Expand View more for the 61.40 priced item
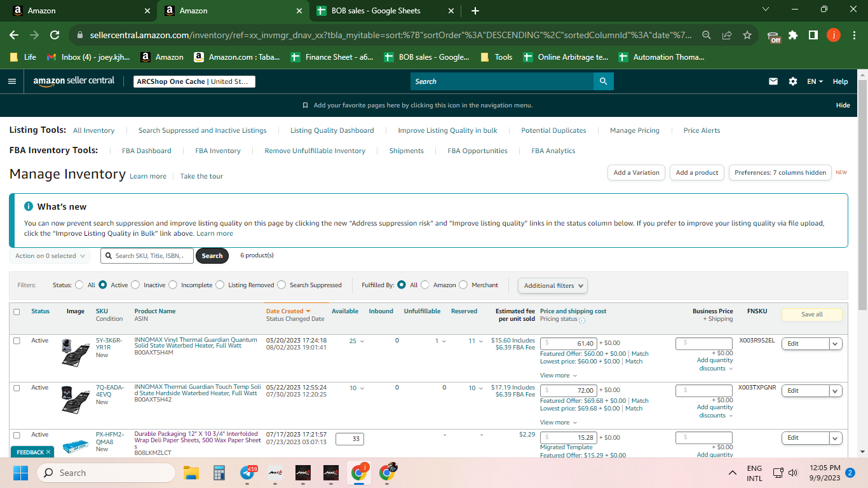The height and width of the screenshot is (488, 868). pos(559,376)
